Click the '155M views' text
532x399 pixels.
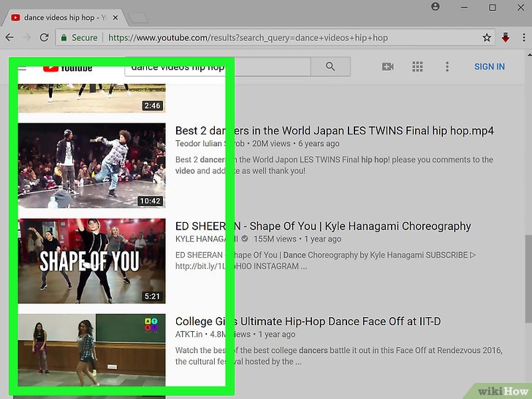[x=275, y=239]
